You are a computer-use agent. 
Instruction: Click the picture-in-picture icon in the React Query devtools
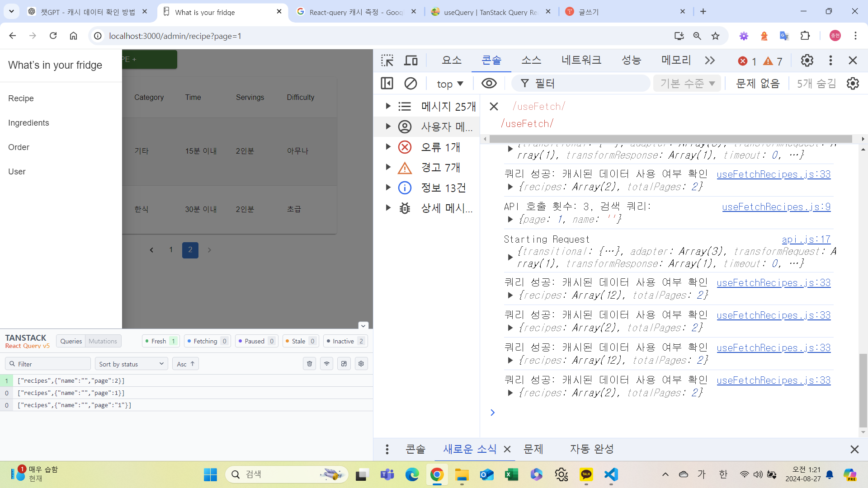(x=344, y=364)
